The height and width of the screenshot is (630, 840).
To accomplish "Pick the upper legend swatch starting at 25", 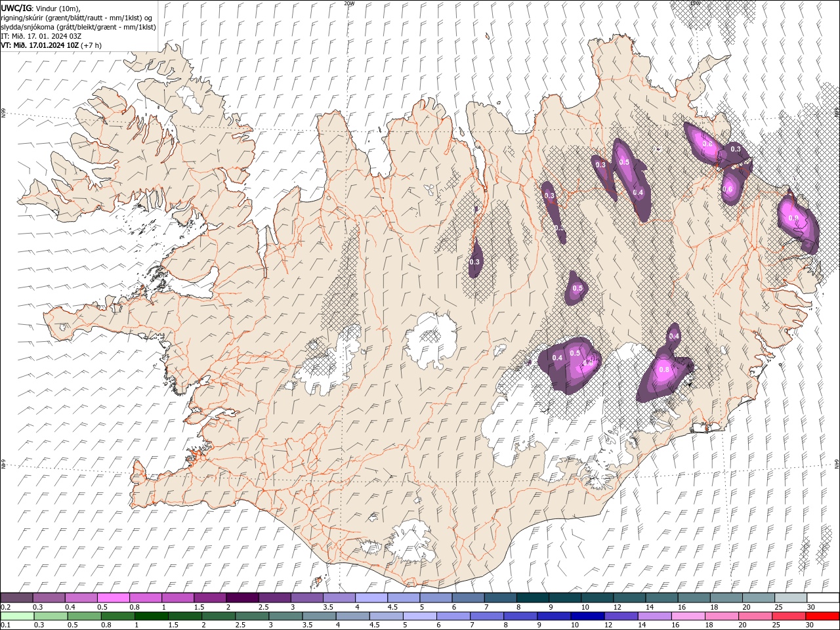I will pos(791,598).
